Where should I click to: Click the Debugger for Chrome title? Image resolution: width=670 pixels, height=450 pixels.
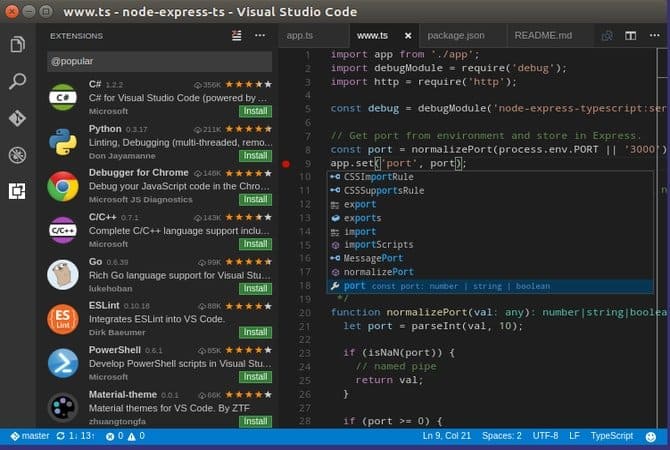click(x=138, y=173)
